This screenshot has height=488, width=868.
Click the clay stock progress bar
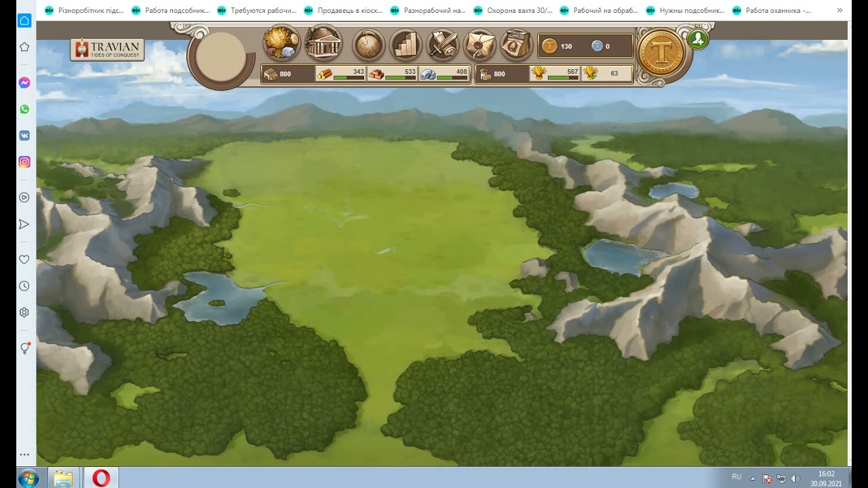(401, 78)
